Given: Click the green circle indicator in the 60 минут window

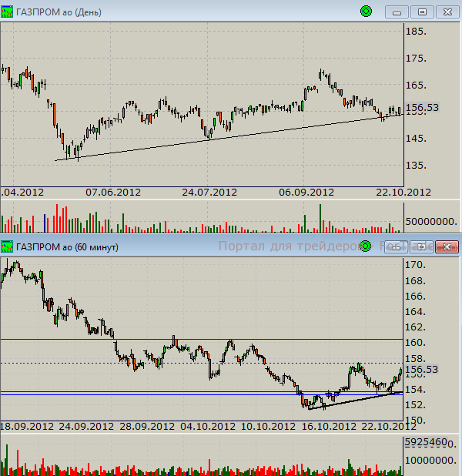Looking at the screenshot, I should pos(366,246).
